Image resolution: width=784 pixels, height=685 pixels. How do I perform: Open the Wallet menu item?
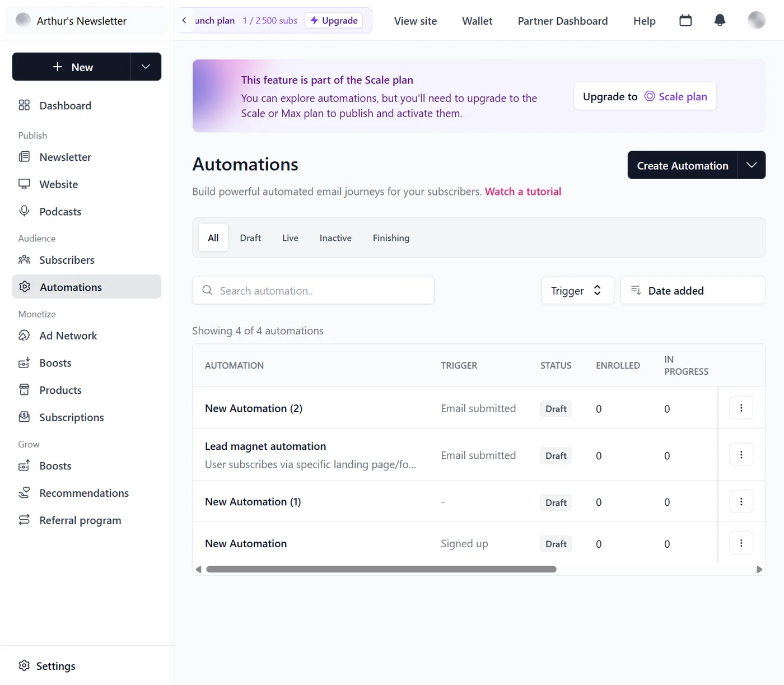(x=477, y=21)
